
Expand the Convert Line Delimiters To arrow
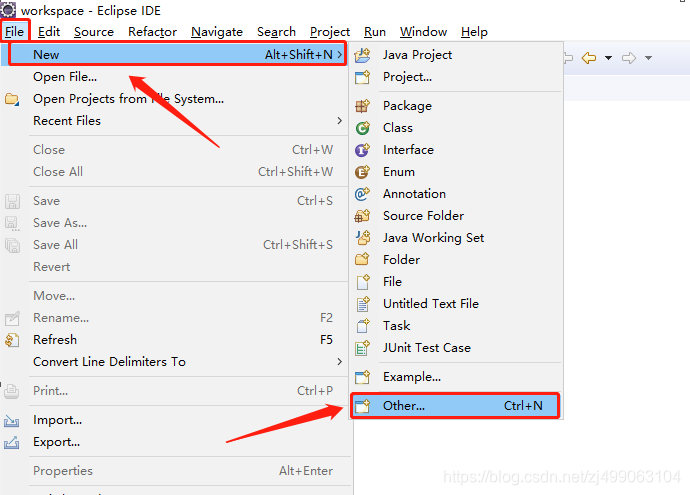pyautogui.click(x=339, y=362)
